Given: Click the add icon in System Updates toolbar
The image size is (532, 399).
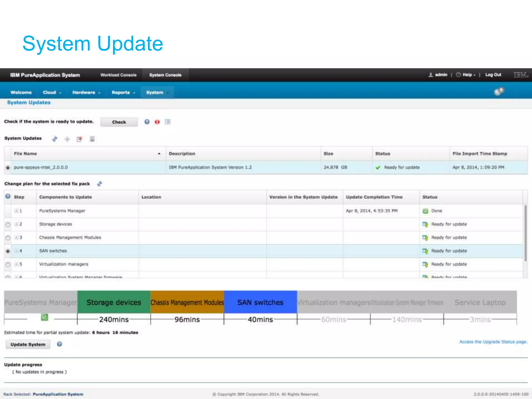Looking at the screenshot, I should [67, 139].
